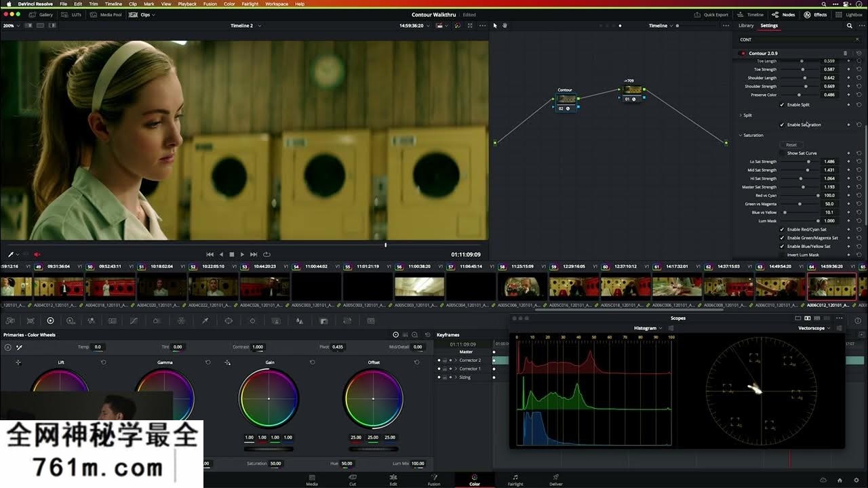Screen dimensions: 868x488
Task: Show the Nodes panel
Action: (x=784, y=14)
